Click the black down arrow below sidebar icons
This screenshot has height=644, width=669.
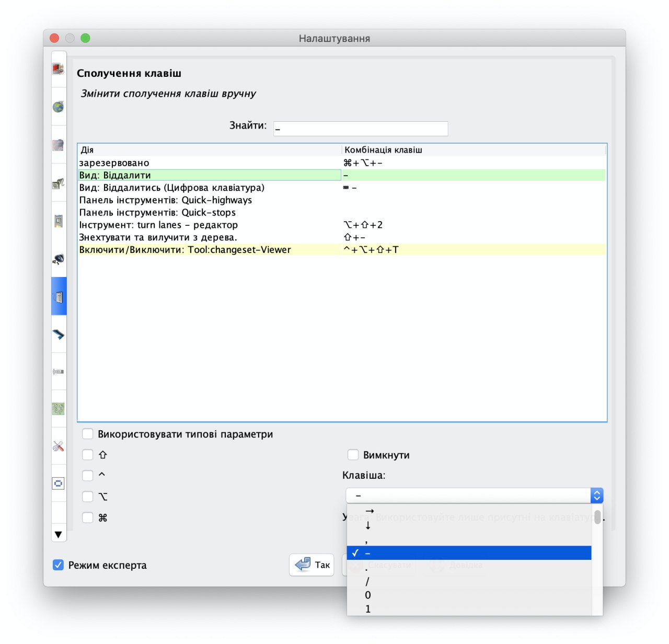pyautogui.click(x=58, y=535)
